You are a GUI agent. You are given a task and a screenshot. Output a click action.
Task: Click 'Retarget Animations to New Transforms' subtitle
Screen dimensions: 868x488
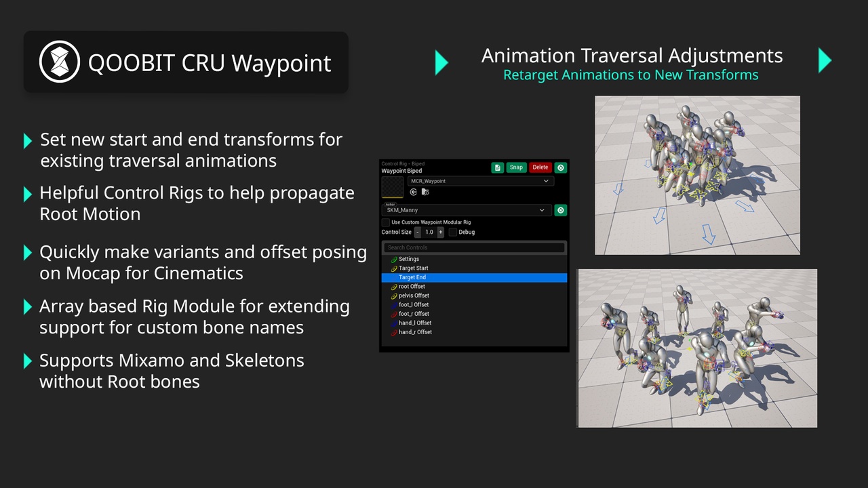pos(631,75)
